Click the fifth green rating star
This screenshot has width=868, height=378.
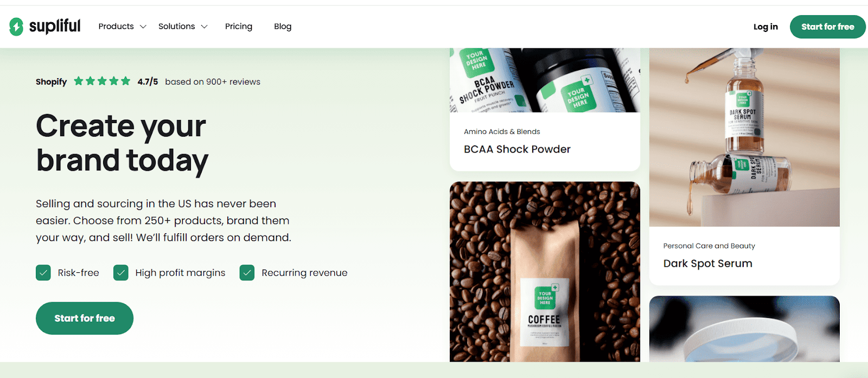click(126, 81)
